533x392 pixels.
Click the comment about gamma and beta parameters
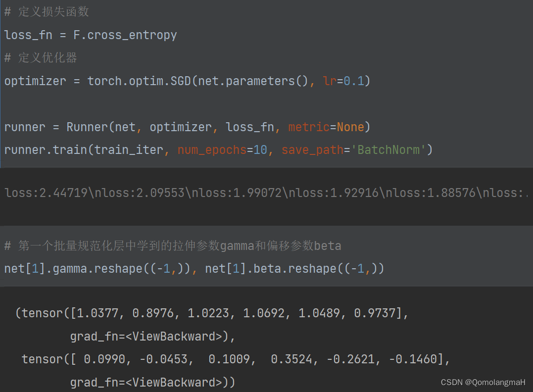[x=173, y=245]
